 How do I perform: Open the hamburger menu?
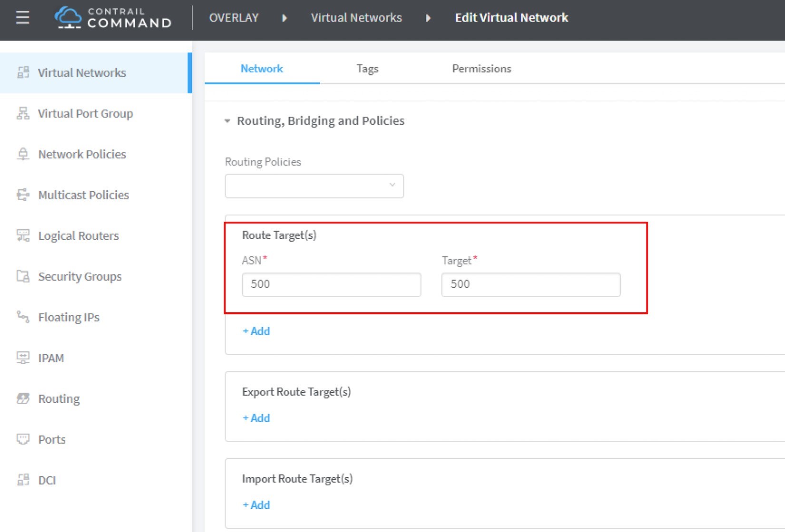(x=22, y=18)
